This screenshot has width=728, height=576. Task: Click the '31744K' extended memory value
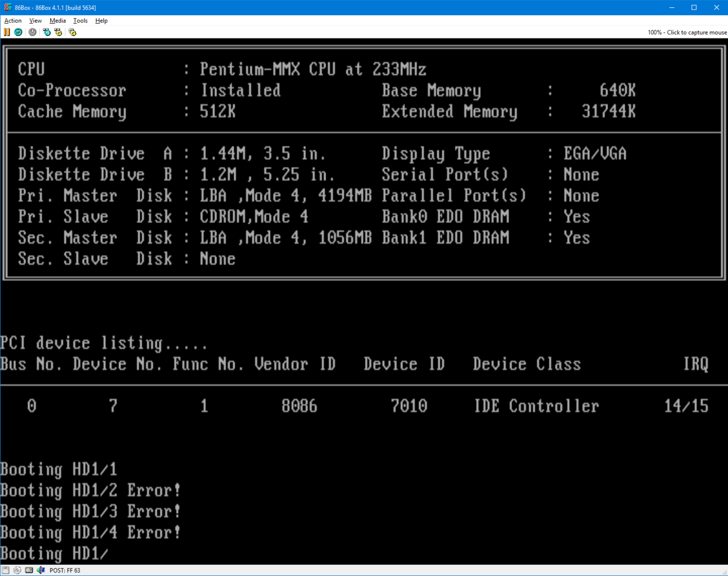coord(608,112)
